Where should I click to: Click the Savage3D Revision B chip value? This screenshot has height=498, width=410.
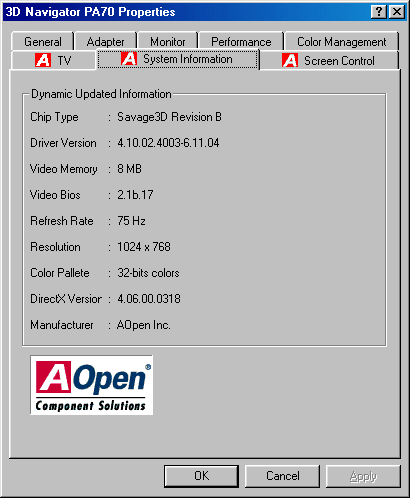tap(169, 117)
